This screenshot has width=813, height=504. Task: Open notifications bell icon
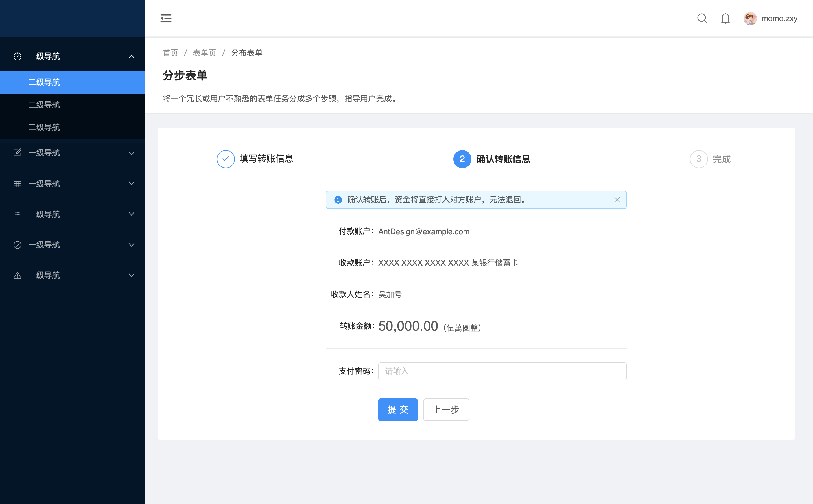725,18
